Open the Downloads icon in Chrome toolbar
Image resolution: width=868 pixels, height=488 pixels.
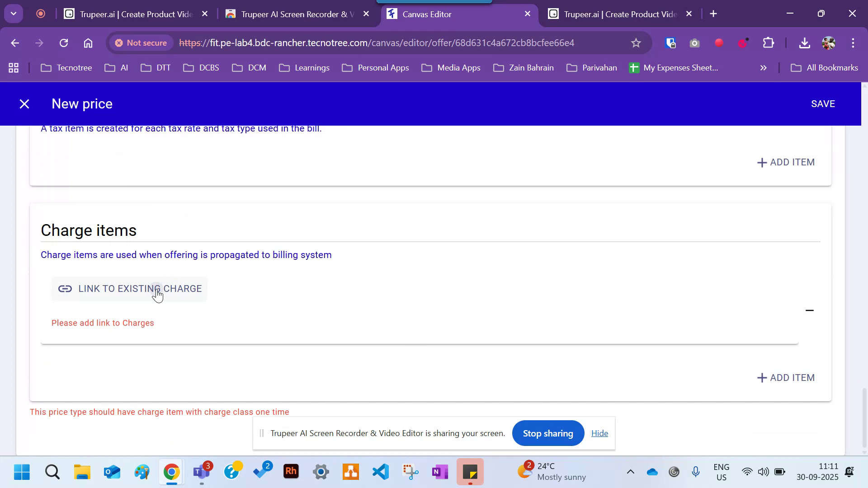pyautogui.click(x=805, y=43)
